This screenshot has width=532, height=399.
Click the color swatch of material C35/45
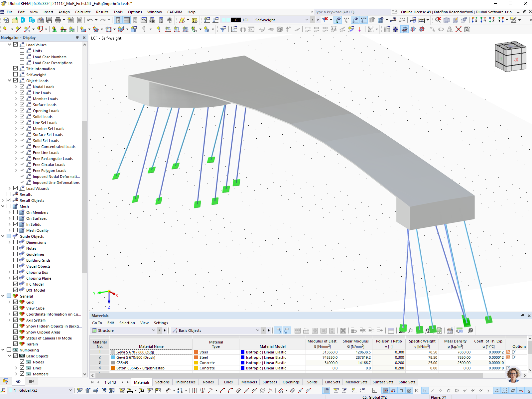tap(113, 362)
